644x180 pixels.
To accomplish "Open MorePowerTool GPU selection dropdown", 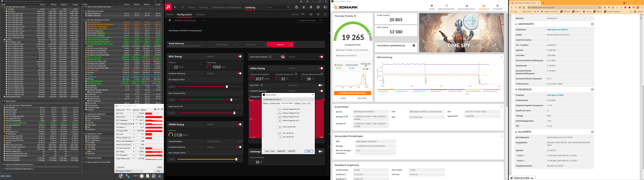I will pyautogui.click(x=288, y=100).
